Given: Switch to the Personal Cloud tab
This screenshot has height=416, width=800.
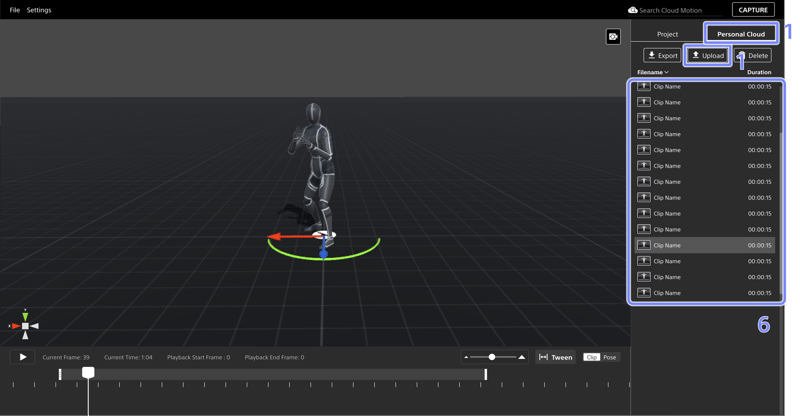Looking at the screenshot, I should [741, 34].
